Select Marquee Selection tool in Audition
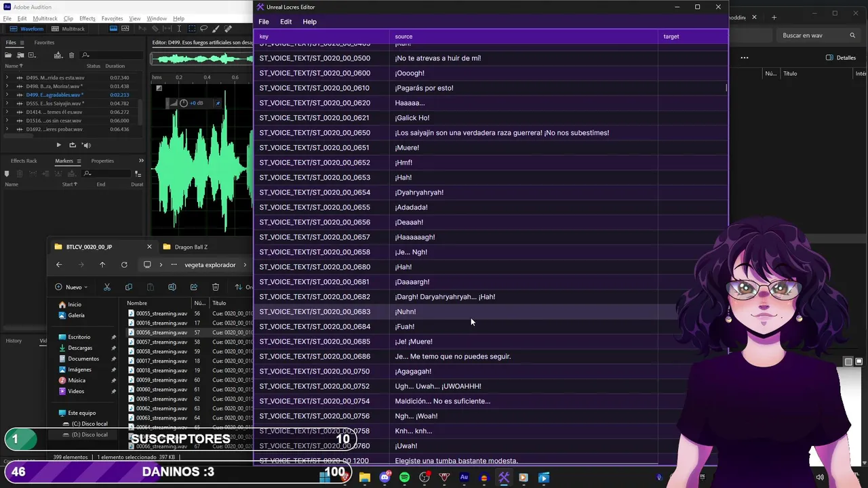Viewport: 868px width, 488px height. point(192,28)
